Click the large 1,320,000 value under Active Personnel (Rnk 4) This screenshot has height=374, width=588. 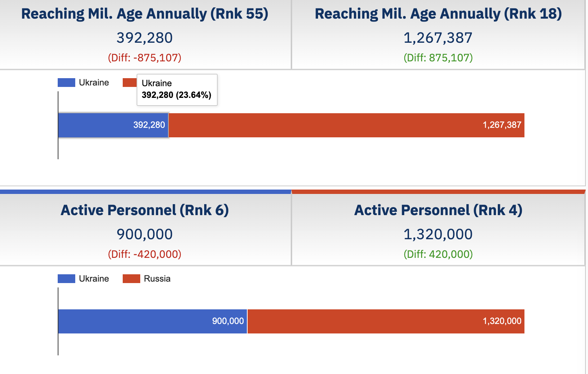point(438,234)
